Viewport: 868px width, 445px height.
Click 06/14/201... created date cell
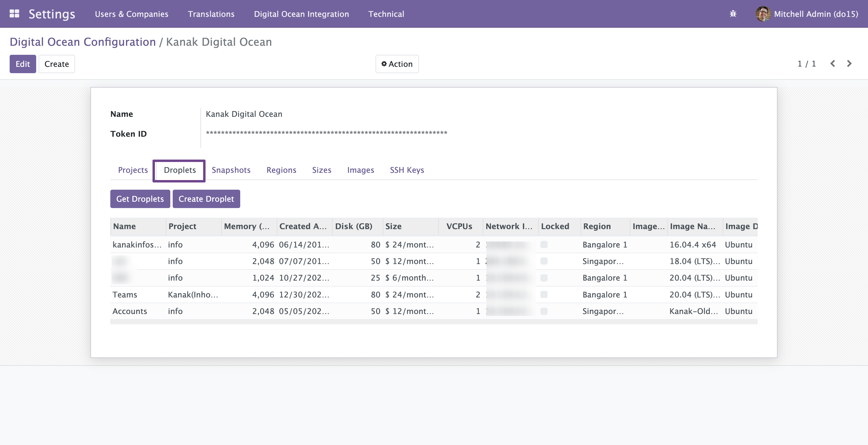(304, 244)
